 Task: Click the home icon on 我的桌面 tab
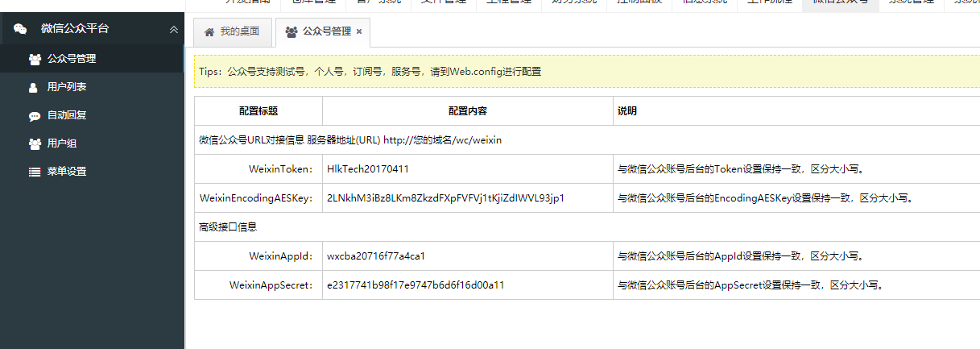tap(209, 31)
